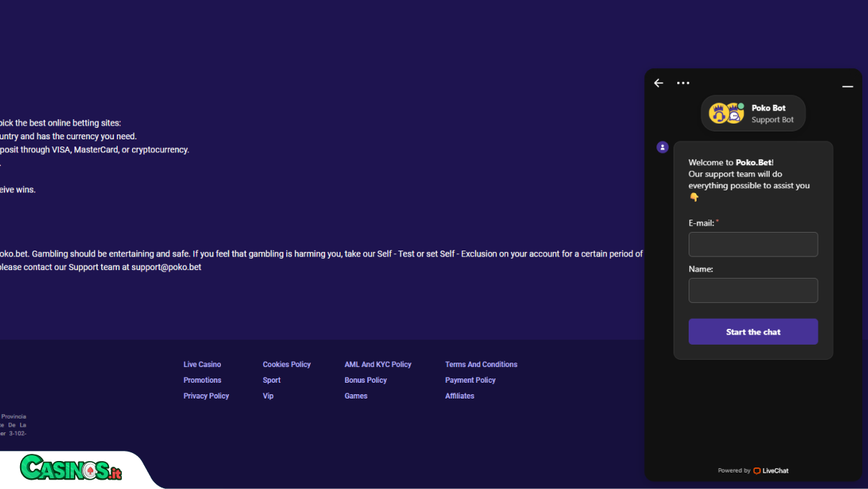Click the user avatar beside welcome message

[663, 147]
